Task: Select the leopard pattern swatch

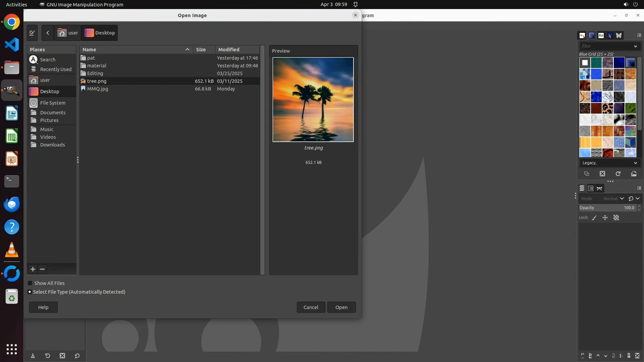Action: 607,108
